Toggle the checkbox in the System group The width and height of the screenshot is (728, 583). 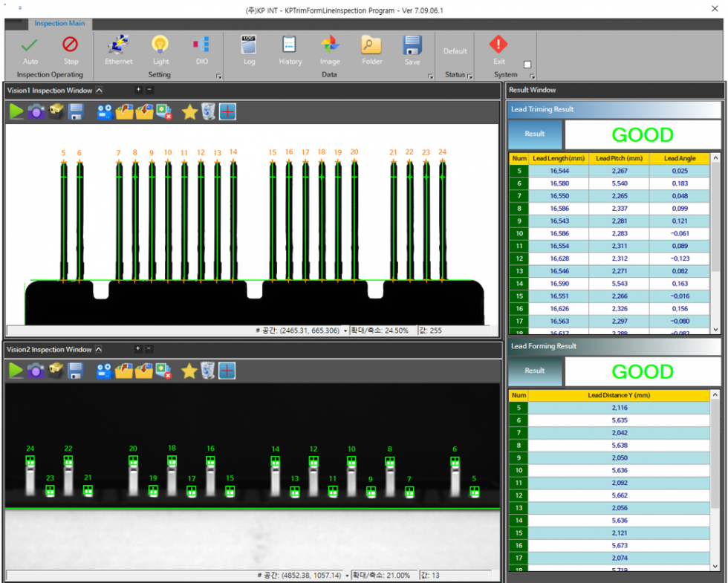[x=527, y=65]
